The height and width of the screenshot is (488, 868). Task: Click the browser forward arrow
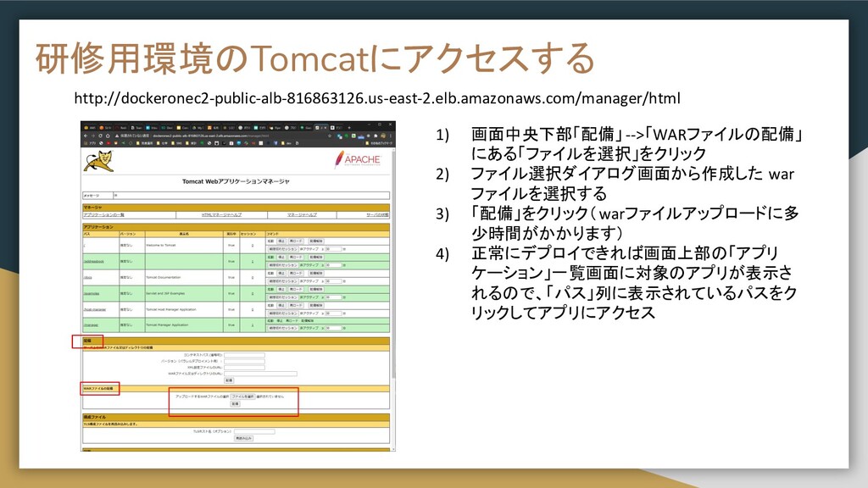93,136
